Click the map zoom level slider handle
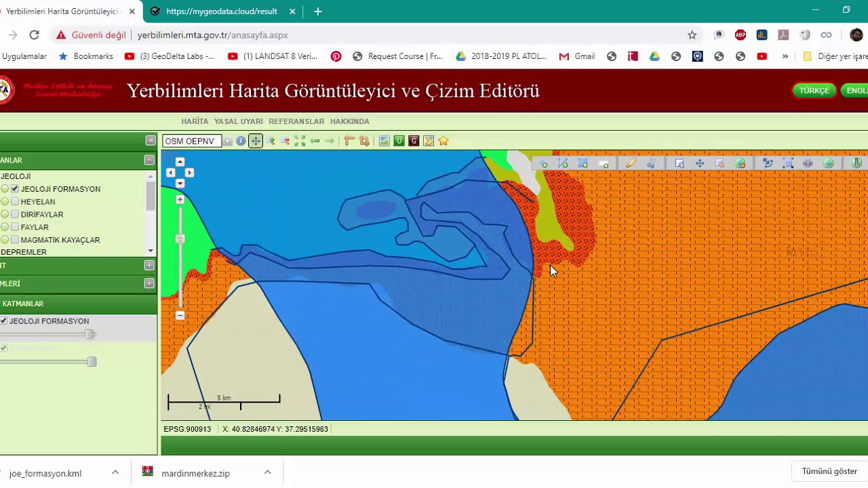This screenshot has width=868, height=488. (180, 239)
